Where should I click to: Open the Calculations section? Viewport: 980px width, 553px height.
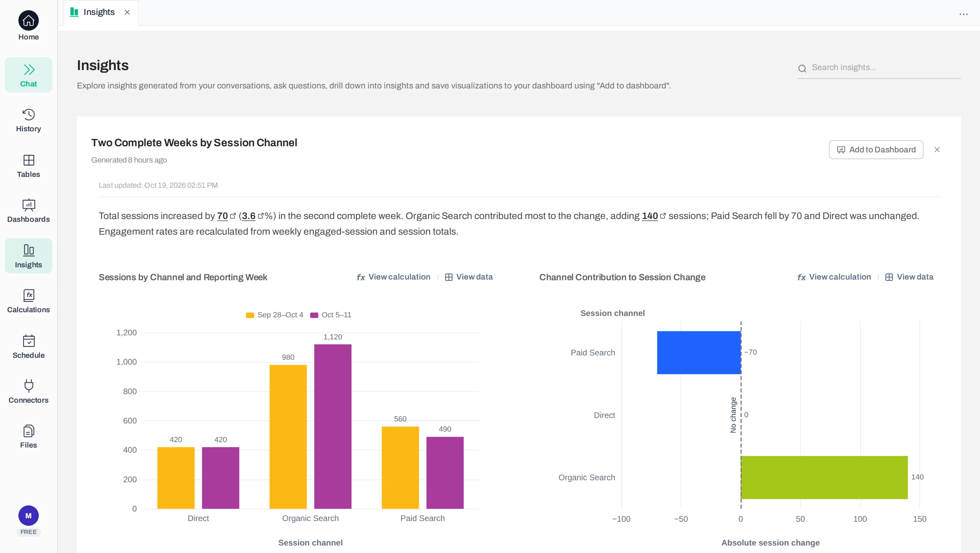tap(29, 301)
